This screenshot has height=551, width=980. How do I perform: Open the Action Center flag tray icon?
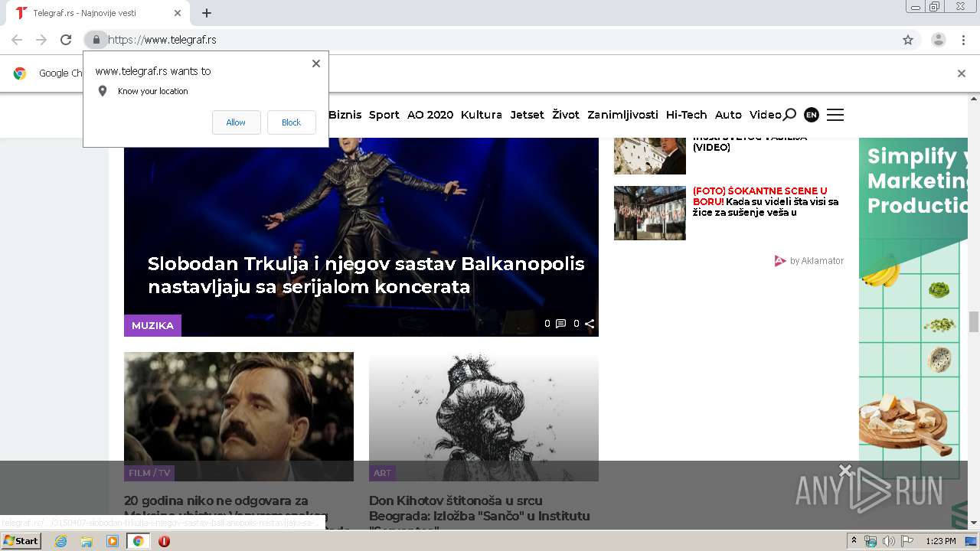pyautogui.click(x=906, y=541)
